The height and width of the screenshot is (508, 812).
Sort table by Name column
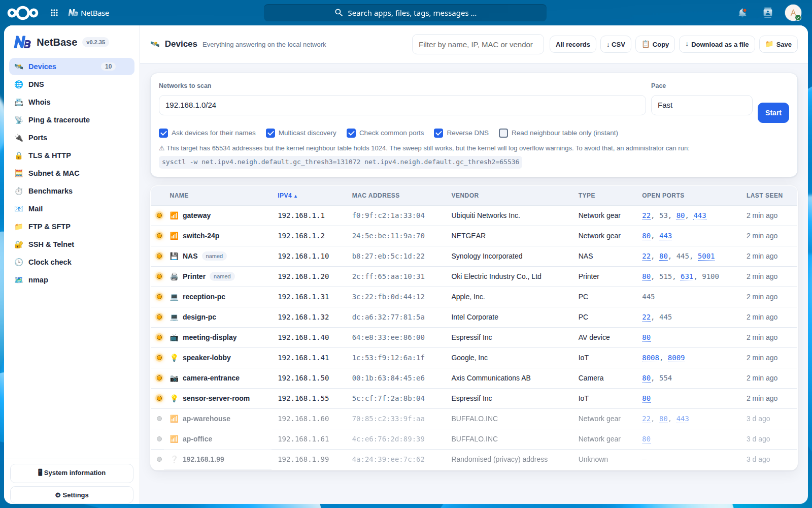coord(179,196)
